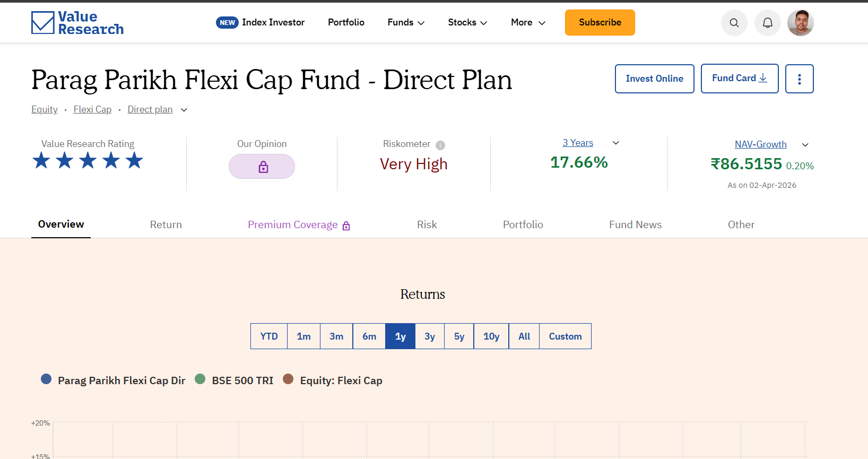The height and width of the screenshot is (459, 868).
Task: Click the Riskometer info icon
Action: tap(440, 145)
